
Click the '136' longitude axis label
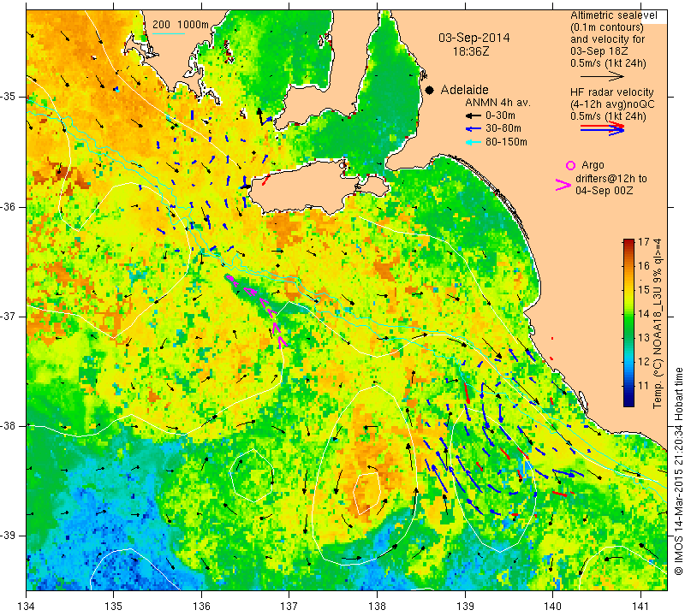click(201, 607)
